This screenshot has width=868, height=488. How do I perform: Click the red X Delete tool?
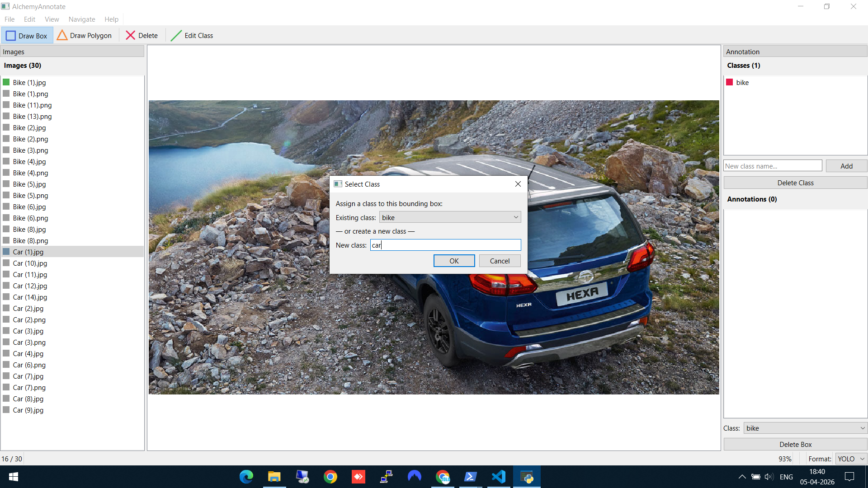[x=142, y=36]
